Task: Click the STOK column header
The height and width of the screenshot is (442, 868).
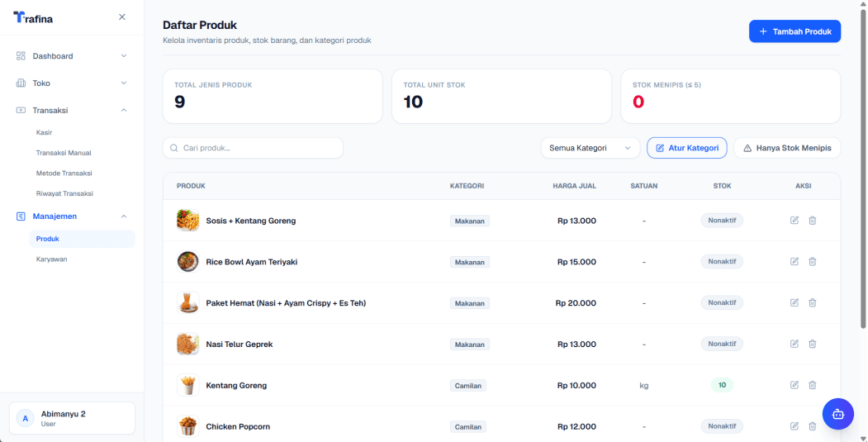Action: [722, 186]
